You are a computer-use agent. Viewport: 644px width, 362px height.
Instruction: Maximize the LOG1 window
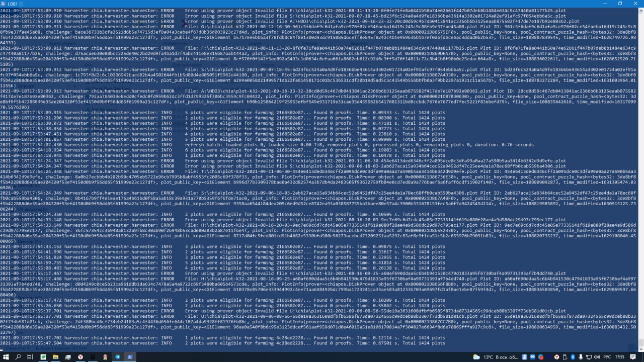(620, 3)
